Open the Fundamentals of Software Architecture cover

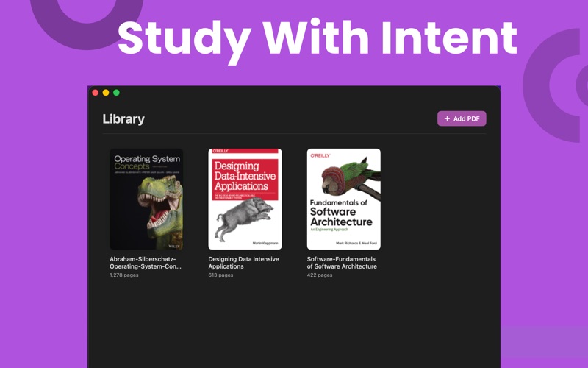(343, 199)
